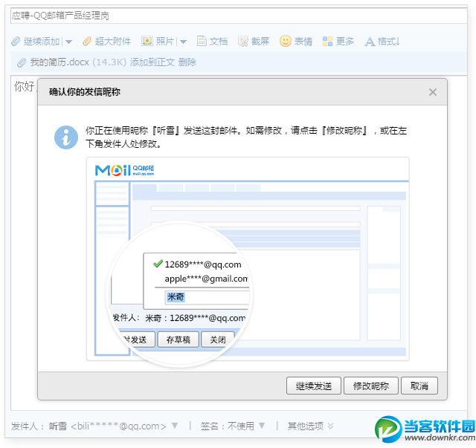Viewport: 476px width, 448px height.
Task: Click the 文档 document icon
Action: click(x=202, y=41)
